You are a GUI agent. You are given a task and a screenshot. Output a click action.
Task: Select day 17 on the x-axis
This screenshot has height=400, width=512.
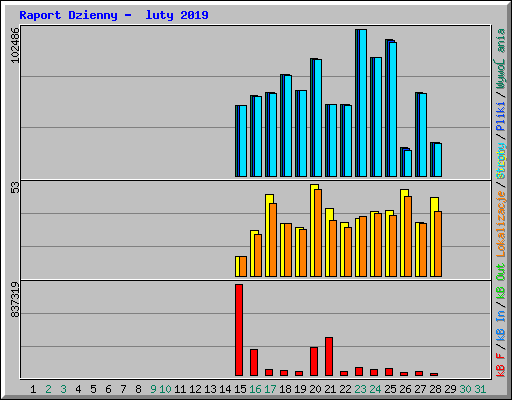pos(270,389)
